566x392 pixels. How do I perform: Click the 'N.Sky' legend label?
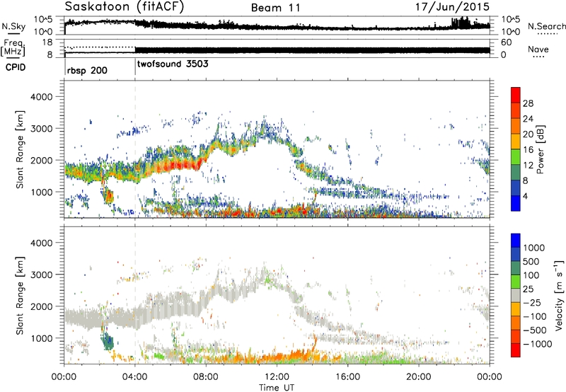point(13,26)
